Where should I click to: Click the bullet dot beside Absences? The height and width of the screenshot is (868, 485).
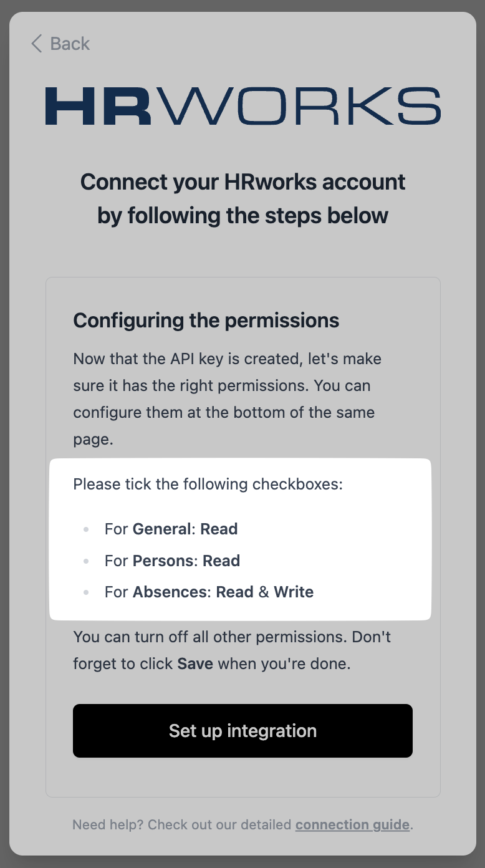point(86,592)
